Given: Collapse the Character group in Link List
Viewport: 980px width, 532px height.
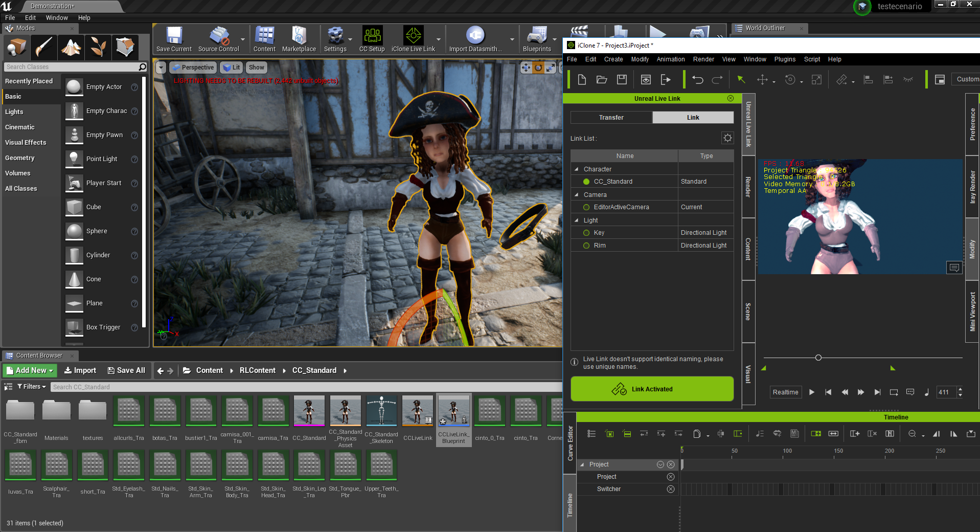Looking at the screenshot, I should point(577,169).
